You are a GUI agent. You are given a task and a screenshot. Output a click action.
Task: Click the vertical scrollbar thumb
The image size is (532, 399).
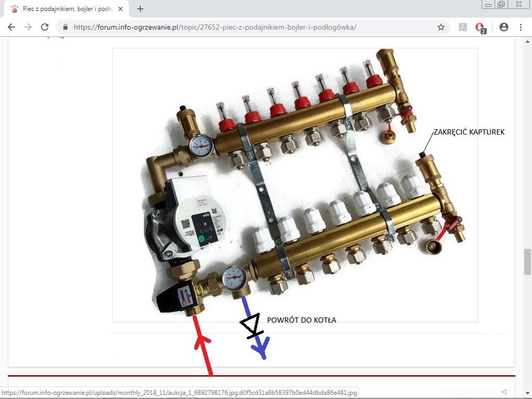pos(527,261)
